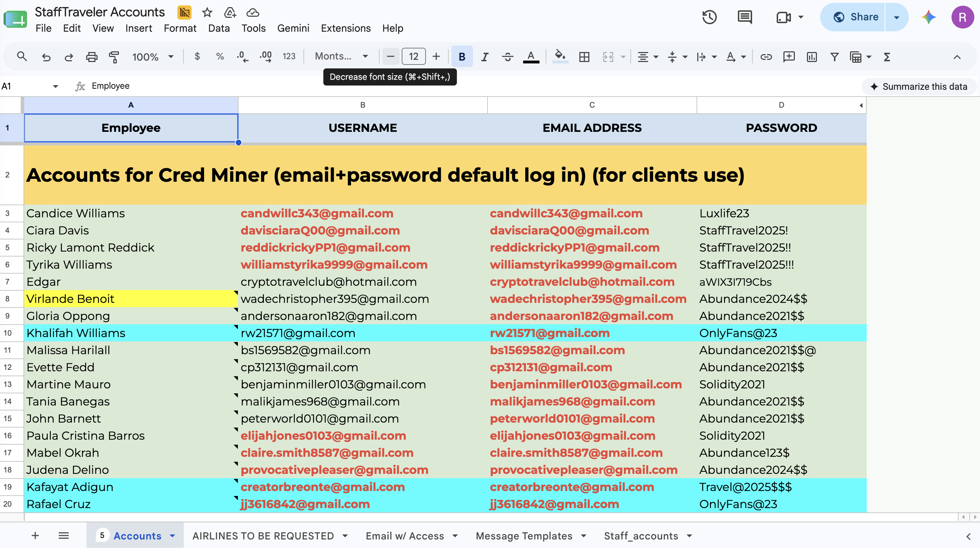
Task: Open the all sheets list button
Action: [63, 536]
